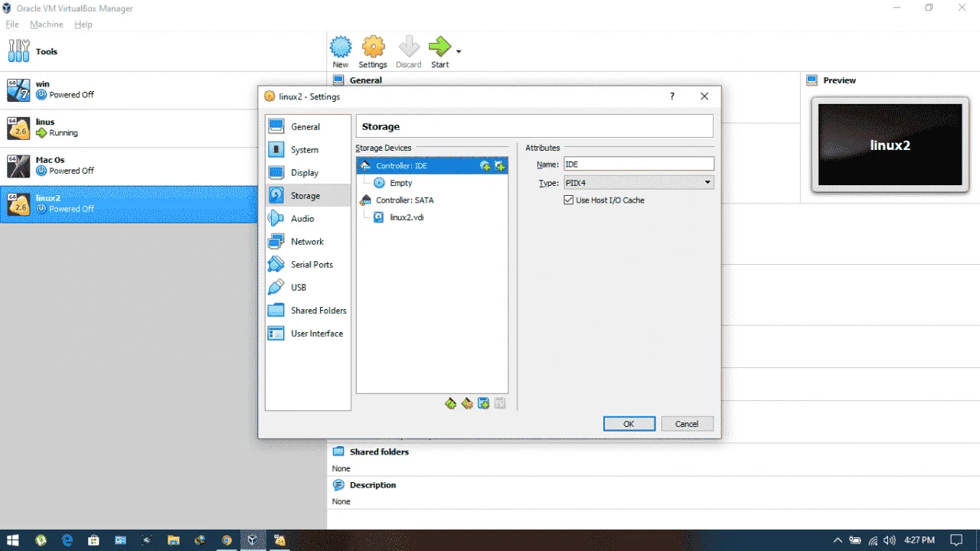Switch to the USB settings category
This screenshot has height=551, width=980.
pos(308,288)
